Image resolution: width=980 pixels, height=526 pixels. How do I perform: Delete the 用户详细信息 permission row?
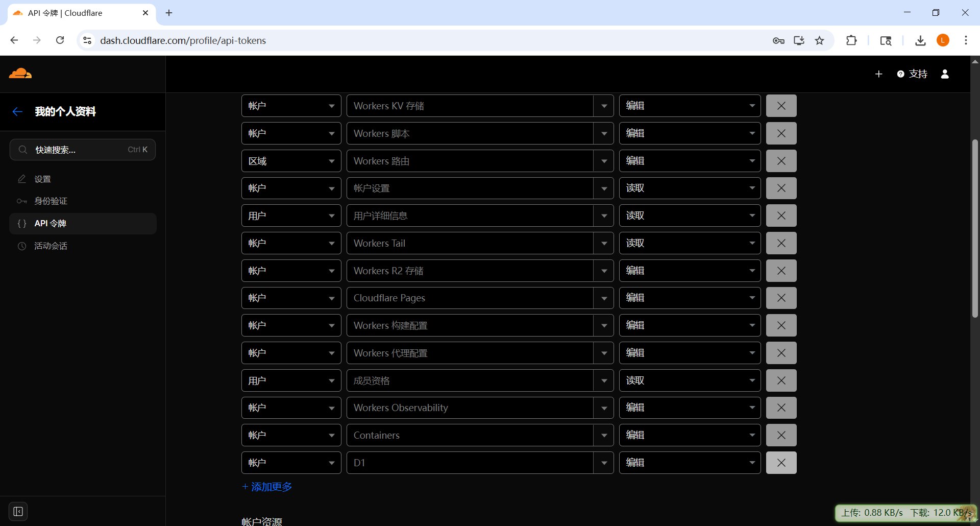781,216
